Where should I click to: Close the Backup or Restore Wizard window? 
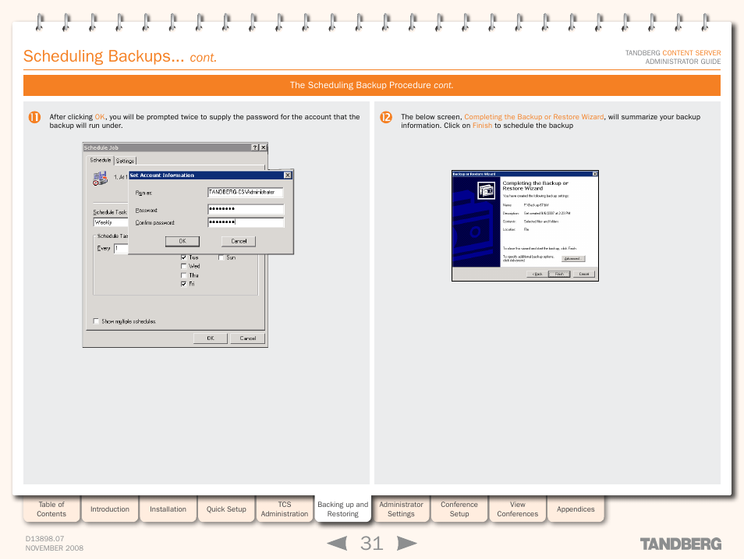pyautogui.click(x=595, y=174)
